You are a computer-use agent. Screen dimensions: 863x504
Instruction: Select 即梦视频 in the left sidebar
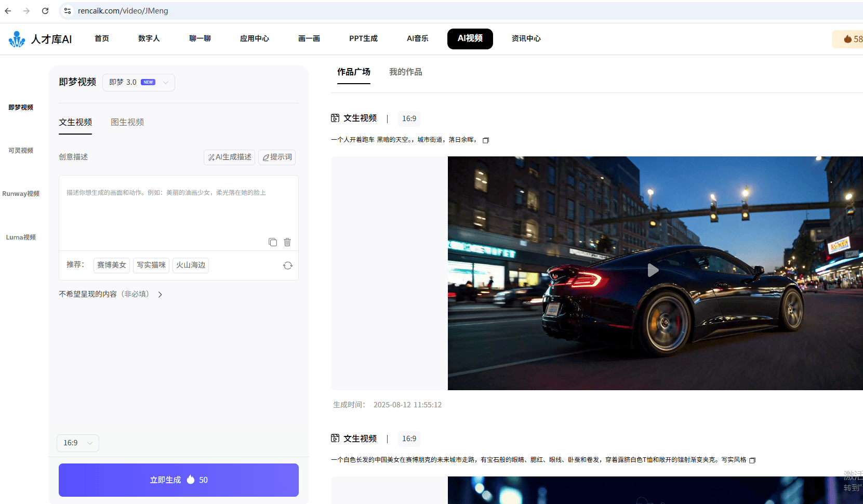click(21, 108)
